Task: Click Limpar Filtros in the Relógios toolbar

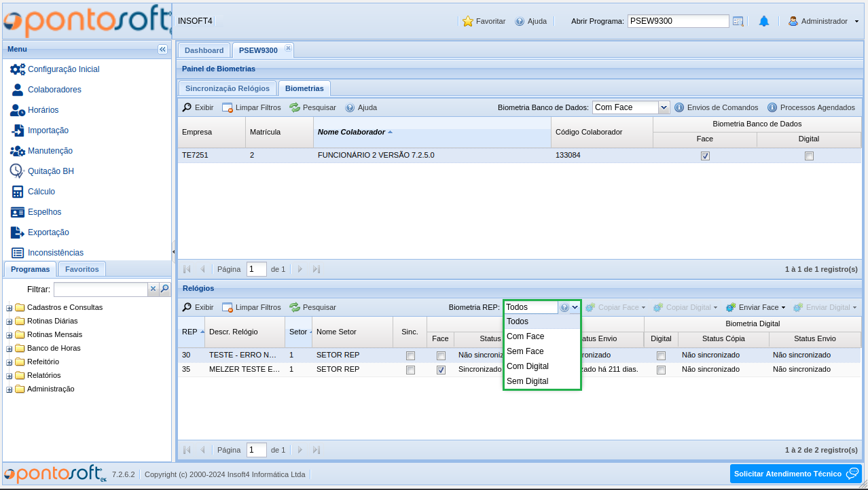Action: [x=251, y=307]
